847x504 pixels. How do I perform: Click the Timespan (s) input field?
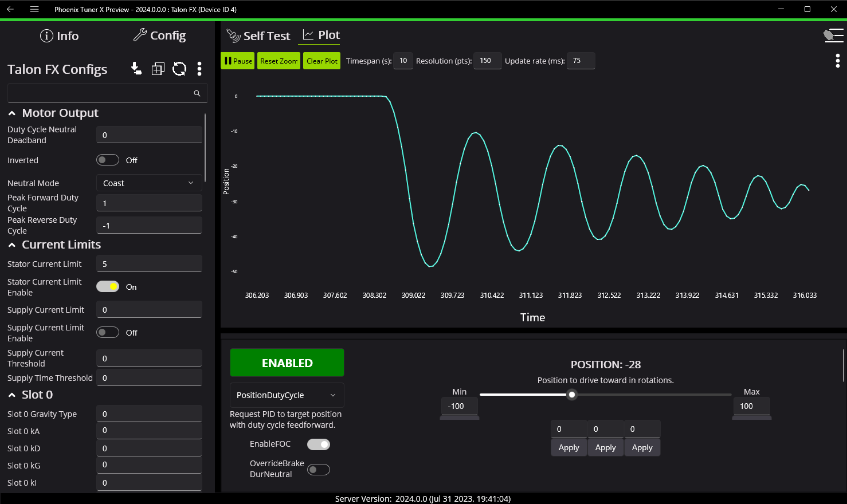tap(403, 61)
